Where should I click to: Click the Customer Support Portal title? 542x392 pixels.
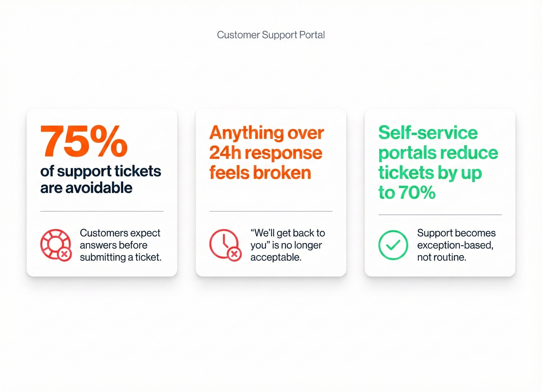(271, 35)
